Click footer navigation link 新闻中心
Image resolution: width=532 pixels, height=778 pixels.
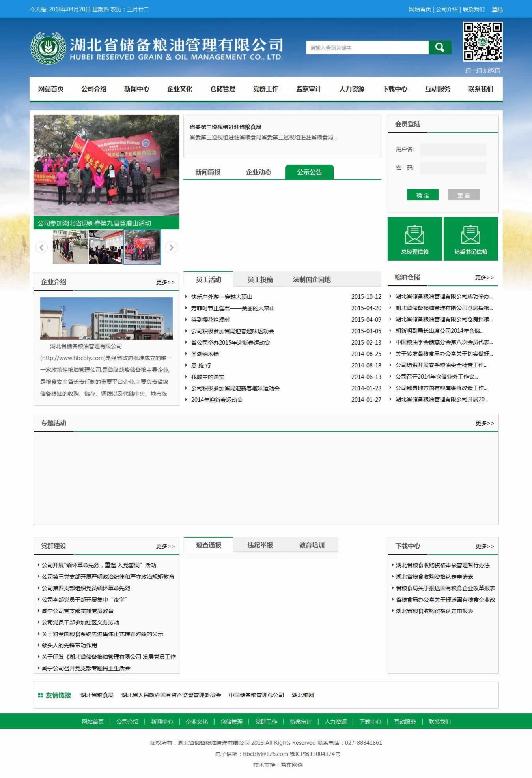[x=162, y=722]
